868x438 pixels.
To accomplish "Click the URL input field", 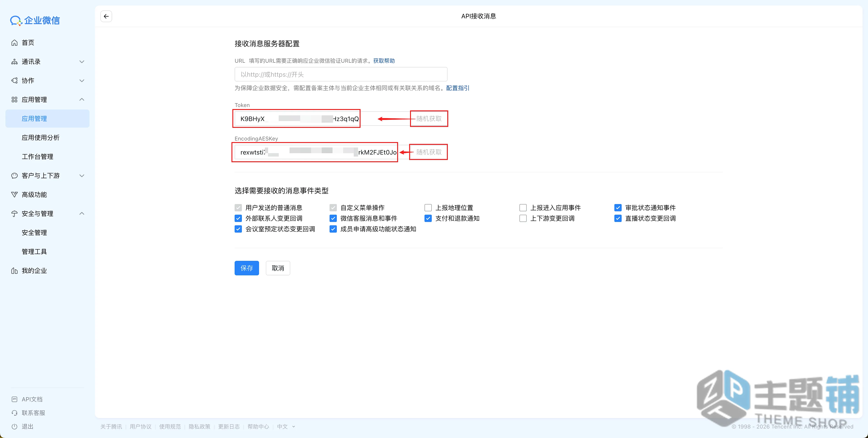I will [341, 74].
